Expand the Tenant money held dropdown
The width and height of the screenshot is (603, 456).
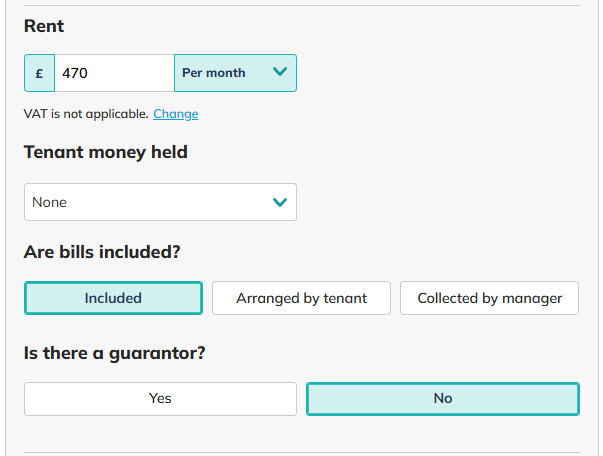[x=160, y=202]
